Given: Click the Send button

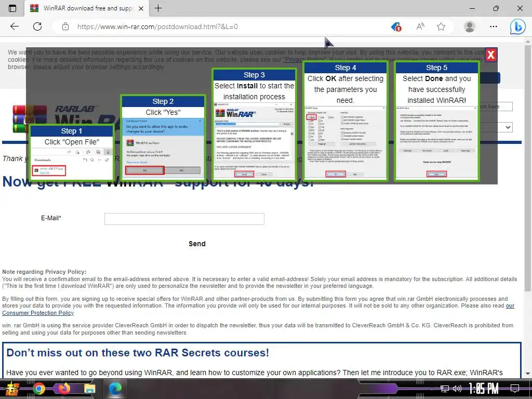Looking at the screenshot, I should point(197,244).
